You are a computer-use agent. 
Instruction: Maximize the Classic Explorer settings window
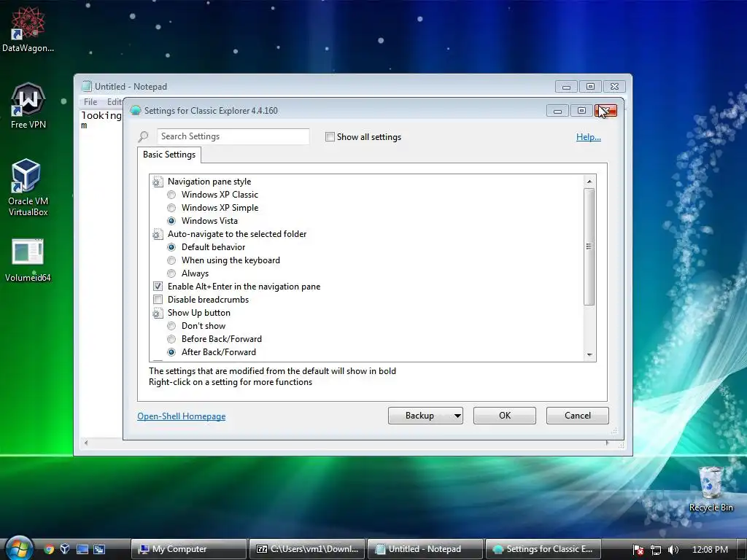click(581, 111)
